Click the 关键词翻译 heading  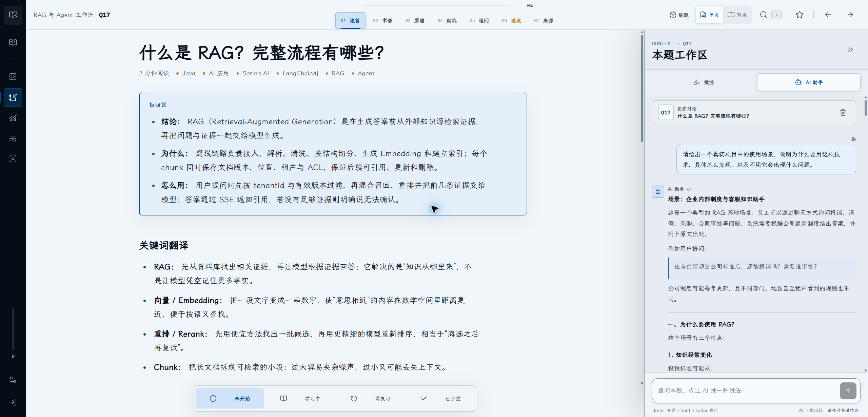coord(164,245)
